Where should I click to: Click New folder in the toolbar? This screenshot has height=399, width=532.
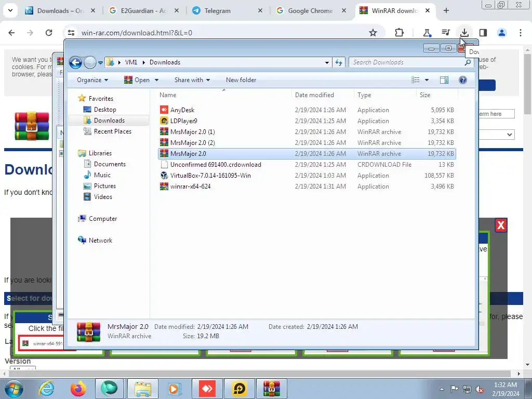[x=241, y=80]
